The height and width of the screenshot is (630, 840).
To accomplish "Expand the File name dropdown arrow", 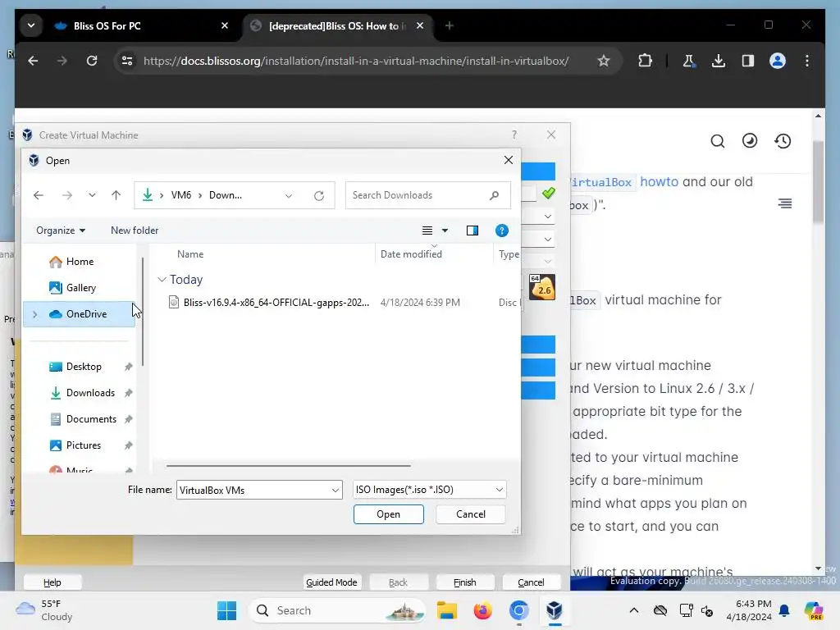I will click(336, 491).
